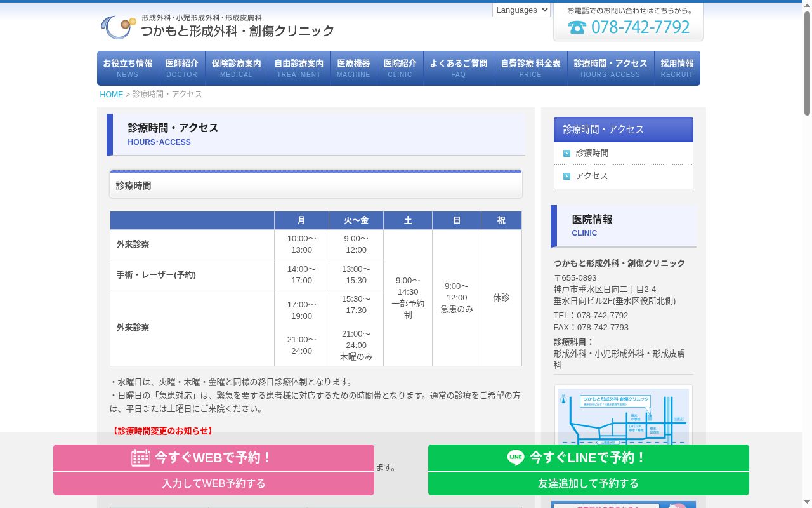Open the 保険診療案内 MEDICAL menu

tap(236, 68)
